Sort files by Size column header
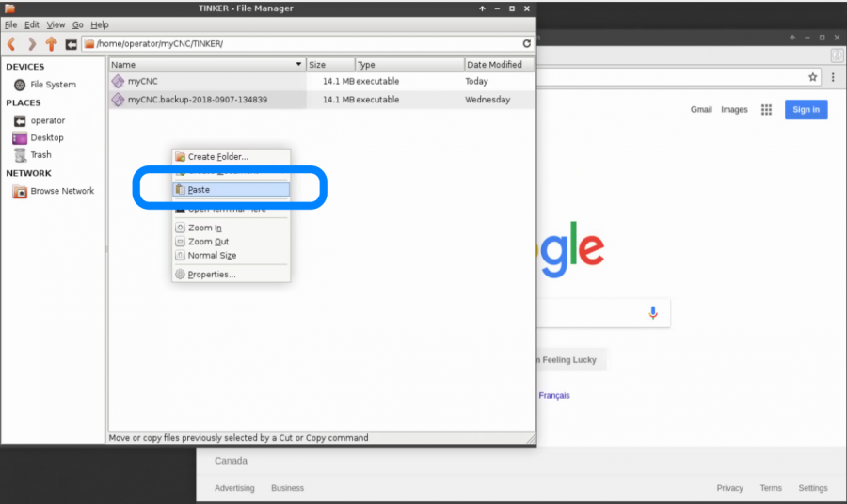This screenshot has width=847, height=504. coord(329,65)
